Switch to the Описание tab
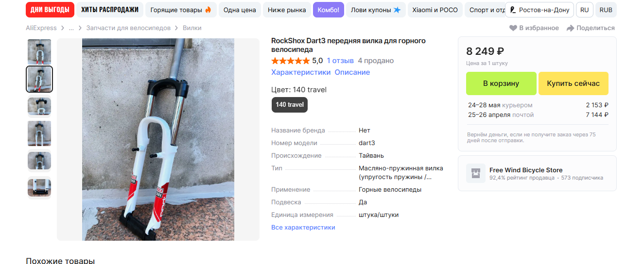 click(352, 72)
